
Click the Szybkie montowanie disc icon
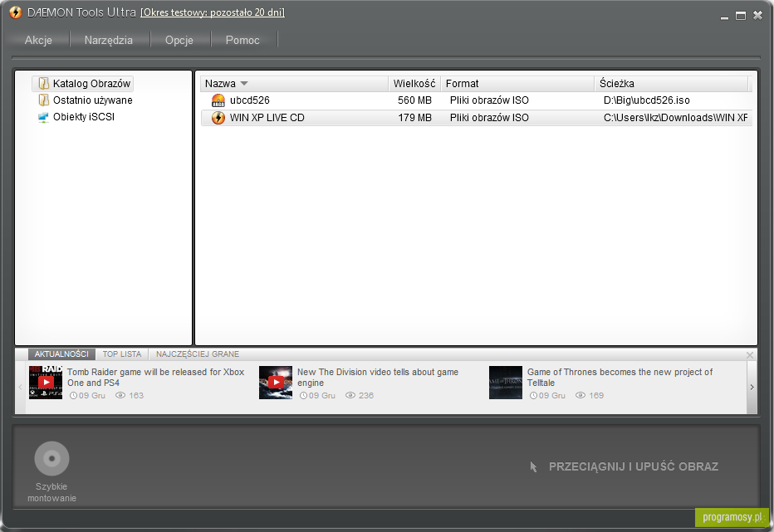[x=51, y=458]
